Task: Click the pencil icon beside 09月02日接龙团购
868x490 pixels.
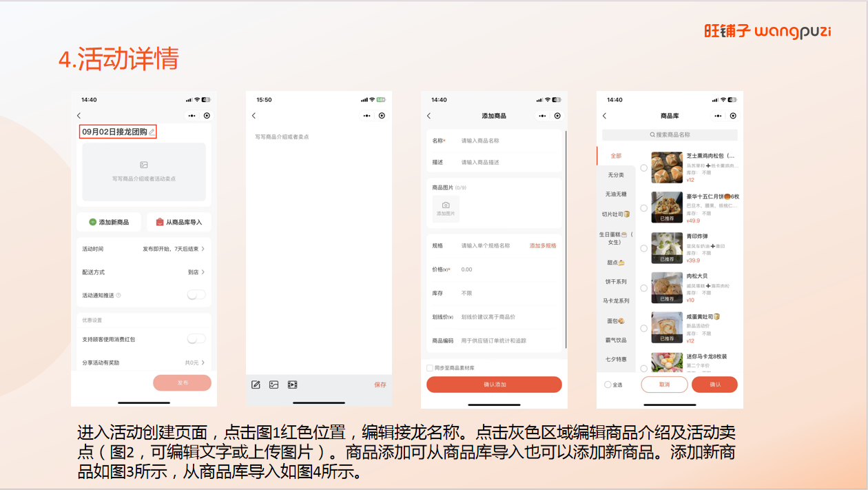Action: (152, 132)
